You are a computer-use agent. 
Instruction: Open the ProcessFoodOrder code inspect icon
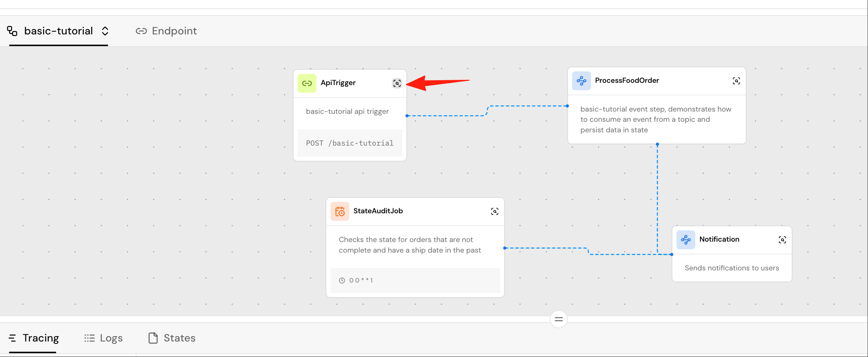736,81
